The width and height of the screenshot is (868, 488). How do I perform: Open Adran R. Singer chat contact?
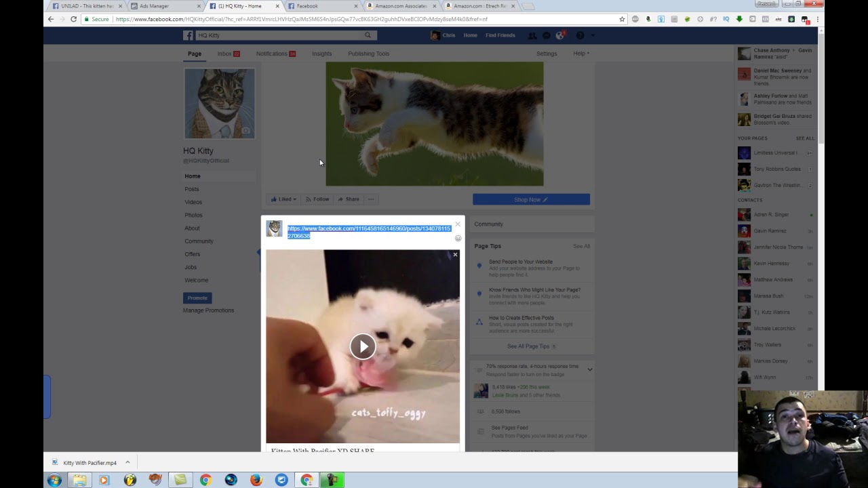pyautogui.click(x=771, y=215)
